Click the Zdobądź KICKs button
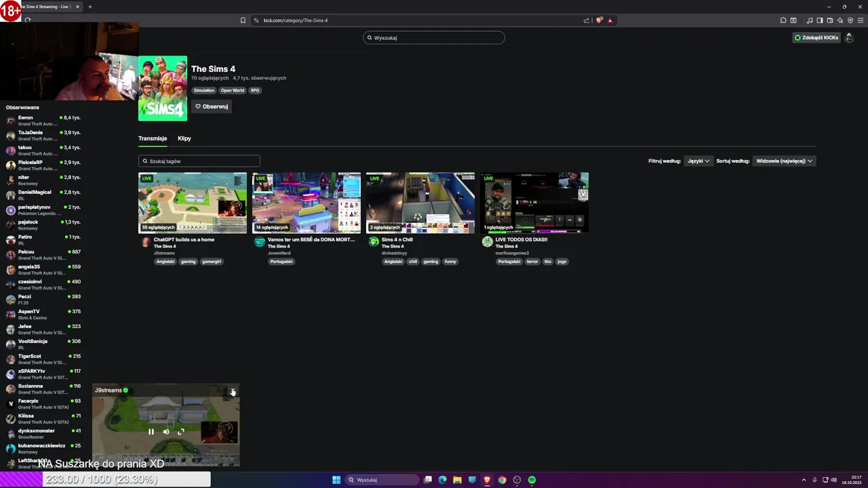868x488 pixels. click(x=816, y=38)
